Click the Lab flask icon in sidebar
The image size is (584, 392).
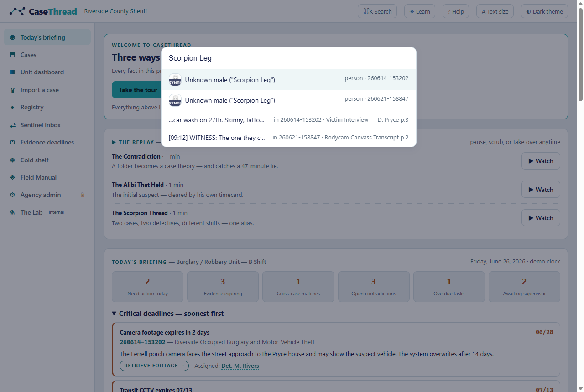12,212
